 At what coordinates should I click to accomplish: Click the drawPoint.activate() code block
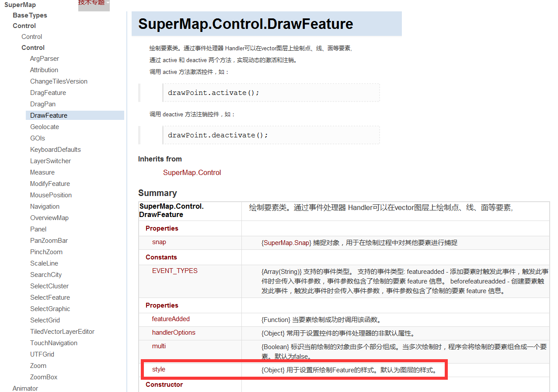(x=271, y=93)
